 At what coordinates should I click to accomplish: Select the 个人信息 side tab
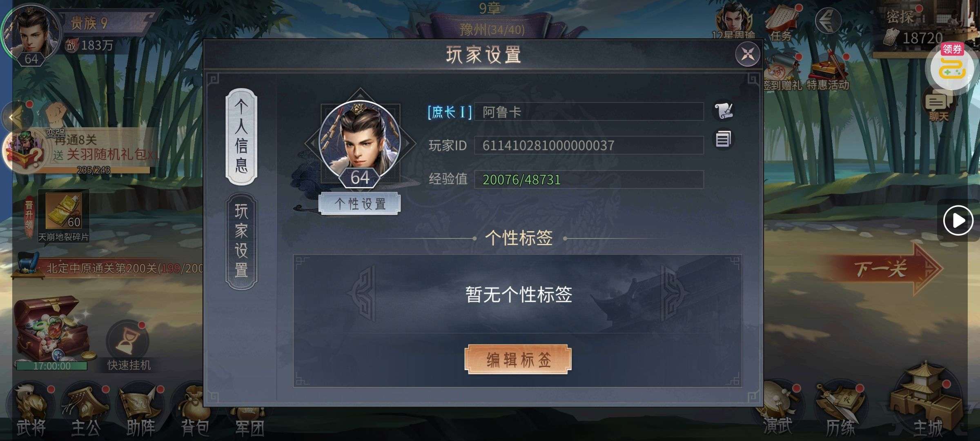click(x=241, y=136)
